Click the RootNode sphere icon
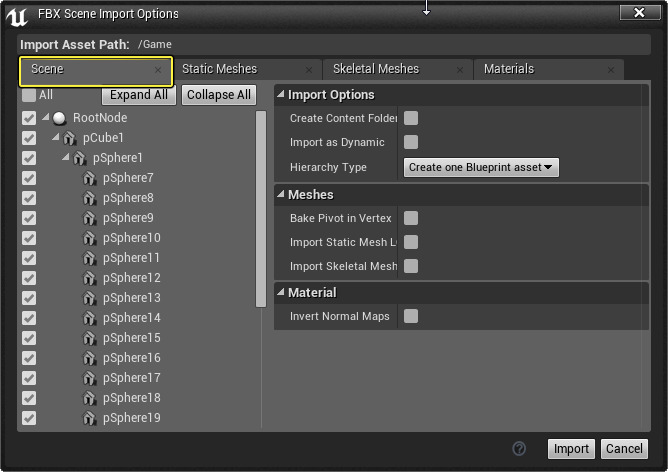This screenshot has width=668, height=472. point(59,118)
